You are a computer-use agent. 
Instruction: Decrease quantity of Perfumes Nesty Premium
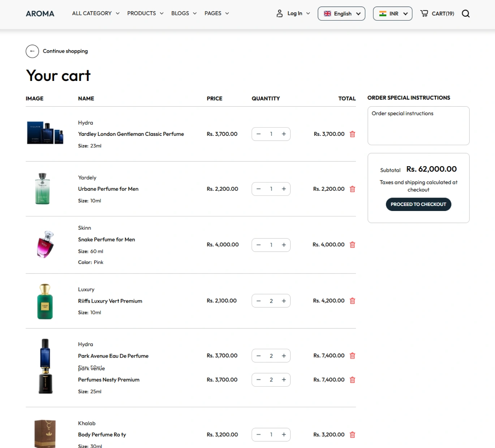point(259,380)
